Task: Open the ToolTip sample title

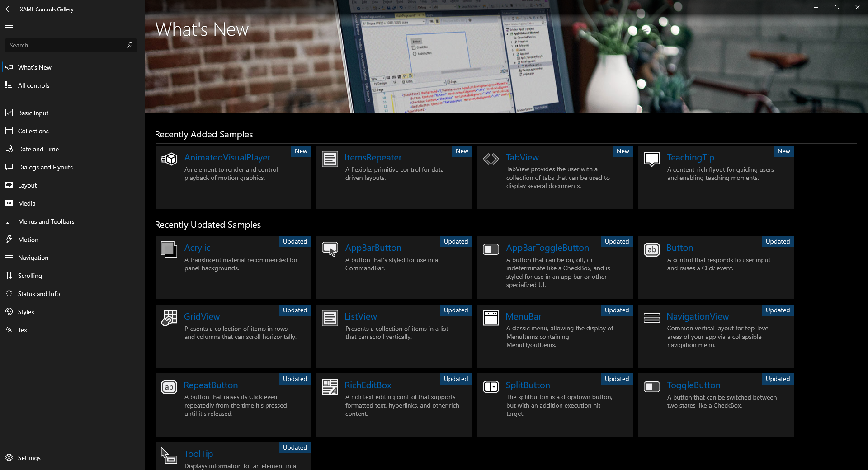Action: point(198,454)
